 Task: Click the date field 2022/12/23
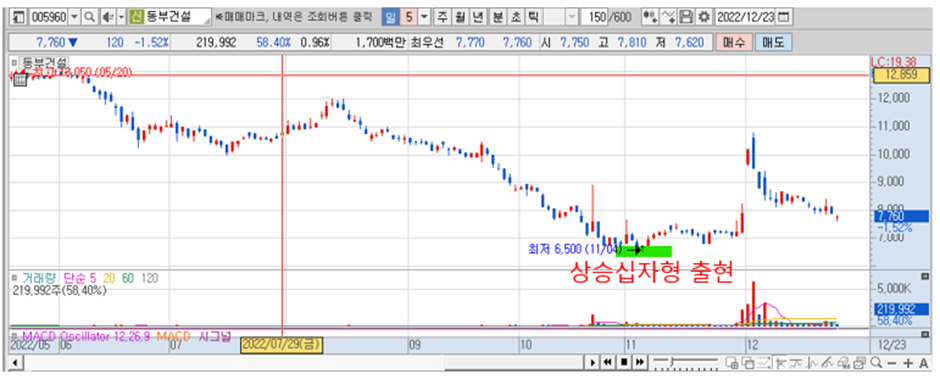pos(745,17)
